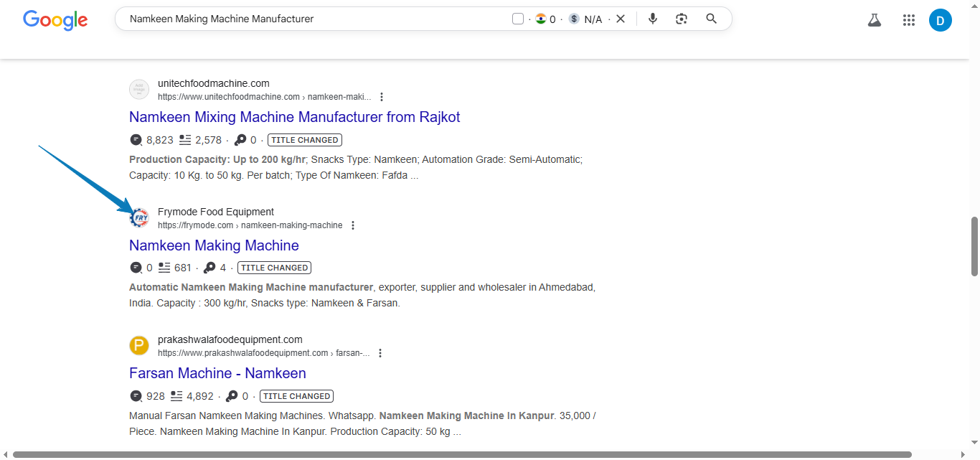
Task: Open the Google apps grid
Action: (x=909, y=20)
